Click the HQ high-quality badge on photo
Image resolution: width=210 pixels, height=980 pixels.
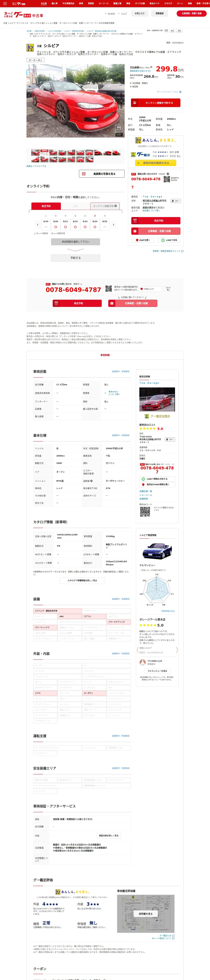[119, 128]
